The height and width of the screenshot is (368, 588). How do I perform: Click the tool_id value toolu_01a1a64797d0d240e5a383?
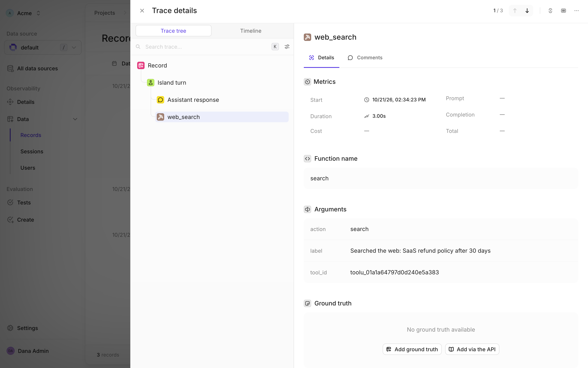tap(394, 272)
